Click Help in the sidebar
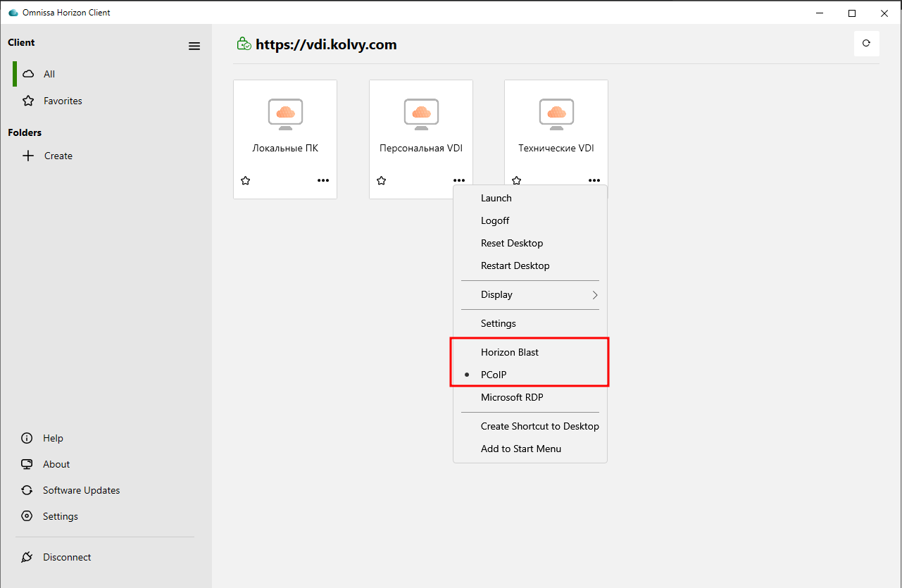The image size is (902, 588). [x=53, y=438]
